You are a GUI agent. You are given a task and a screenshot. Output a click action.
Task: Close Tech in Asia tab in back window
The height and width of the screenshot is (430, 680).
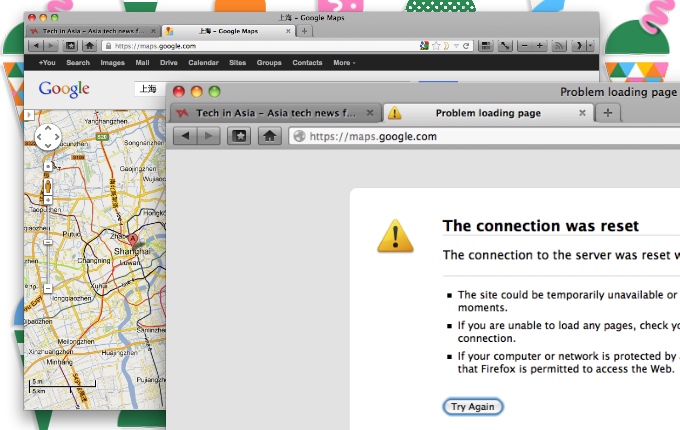153,31
